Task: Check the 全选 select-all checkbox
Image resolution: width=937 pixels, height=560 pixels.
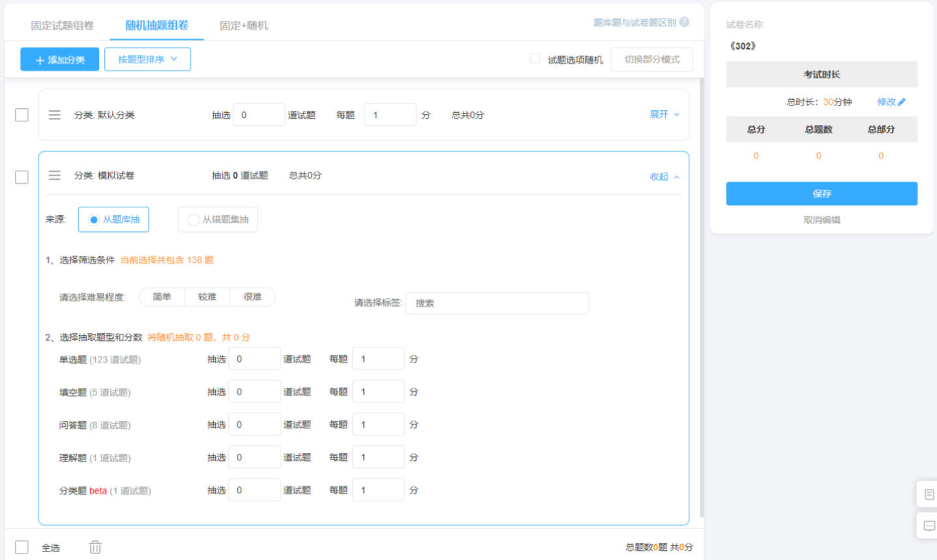Action: coord(22,547)
